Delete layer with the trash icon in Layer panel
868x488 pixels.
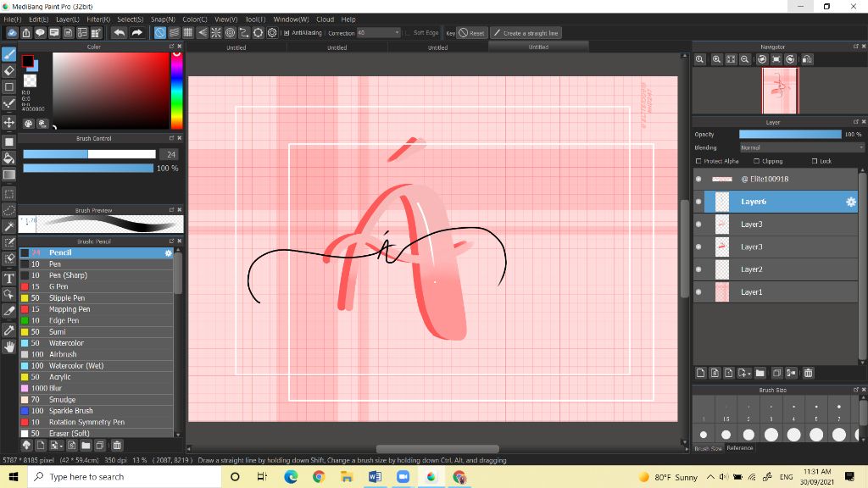[808, 373]
